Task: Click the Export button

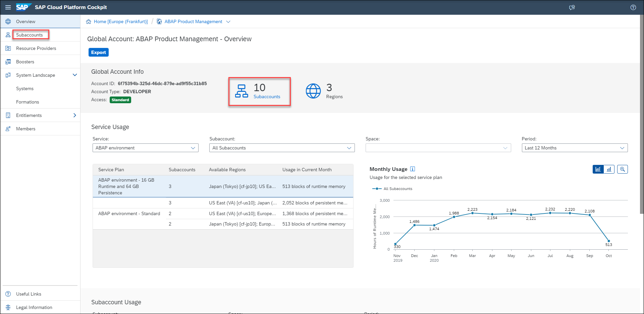Action: coord(99,52)
